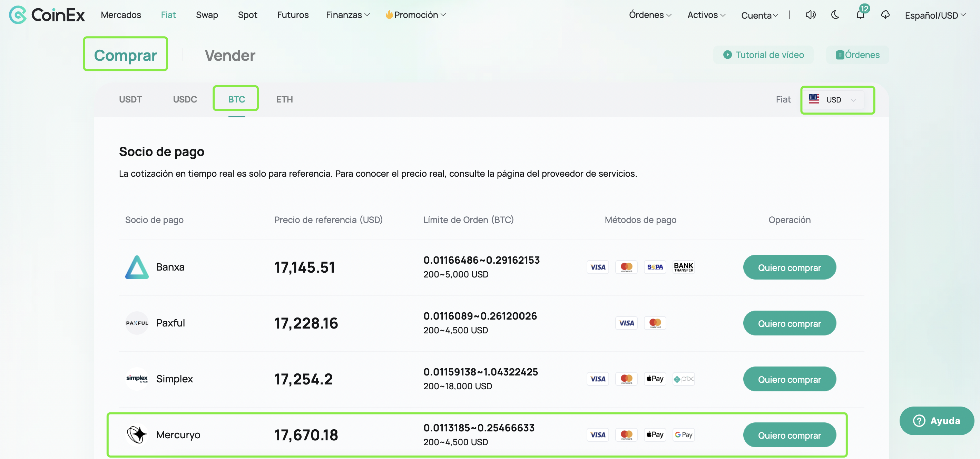
Task: Click Banxa limit 200~5,000 USD
Action: [x=456, y=274]
